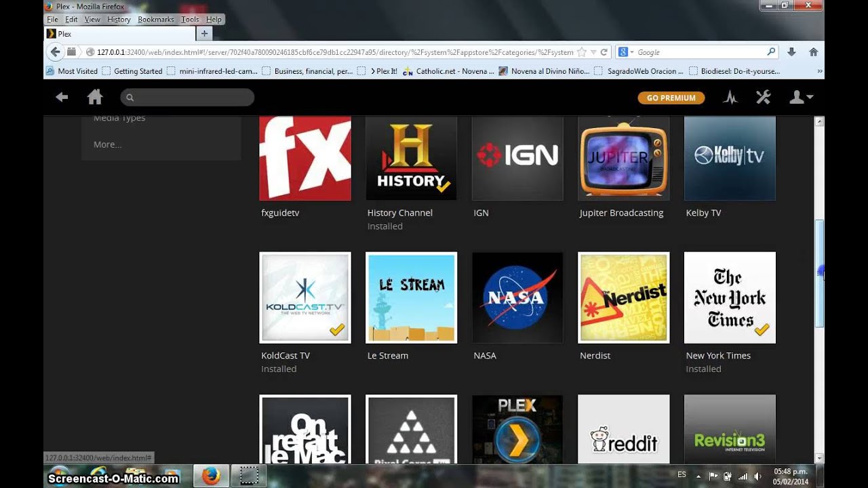Click the page scrollbar down arrow

click(819, 458)
